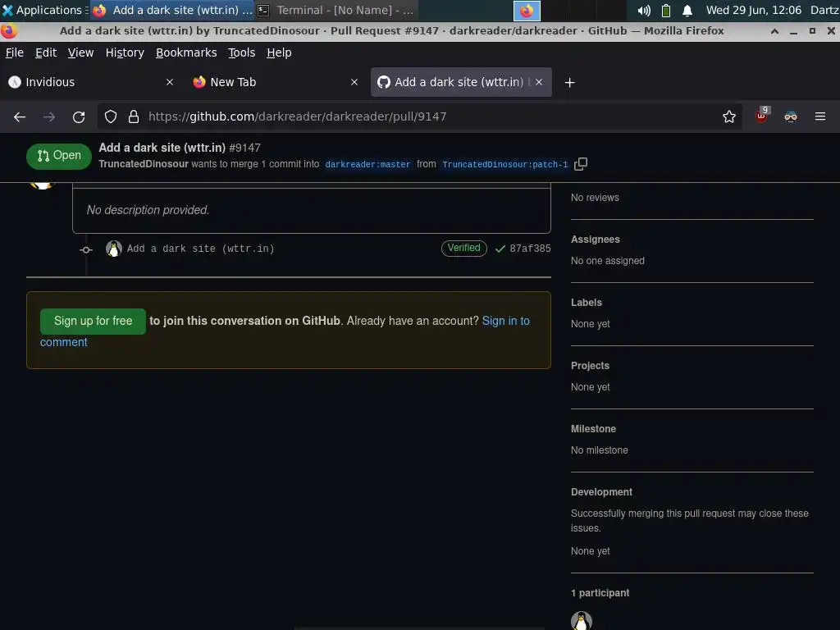
Task: Open the uBlock Origin extension icon
Action: coord(762,116)
